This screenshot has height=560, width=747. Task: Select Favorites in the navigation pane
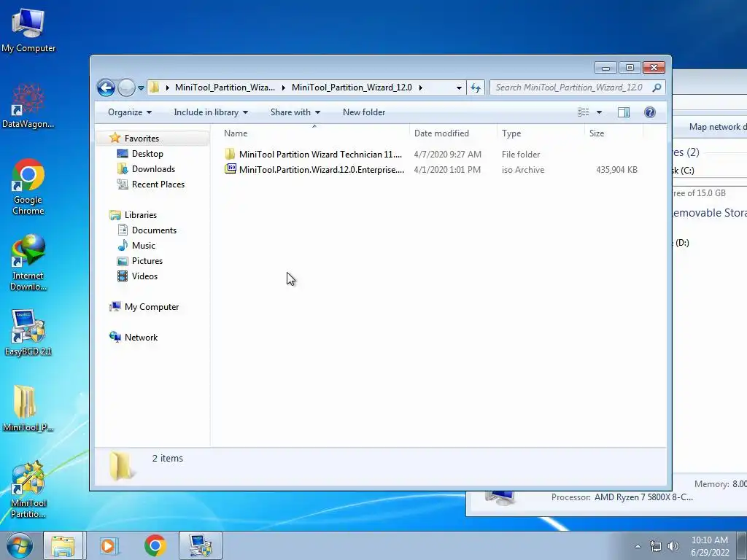click(142, 139)
